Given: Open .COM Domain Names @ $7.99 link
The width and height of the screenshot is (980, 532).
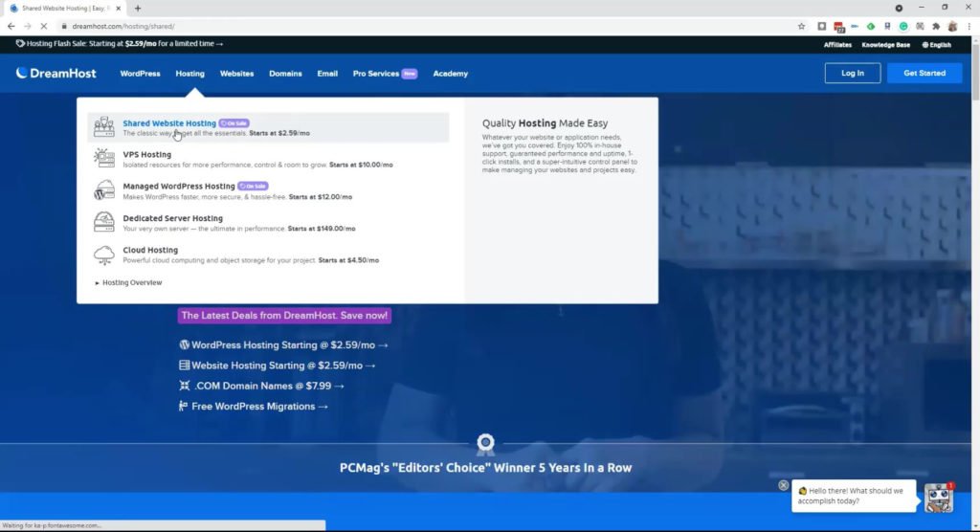Looking at the screenshot, I should (262, 386).
